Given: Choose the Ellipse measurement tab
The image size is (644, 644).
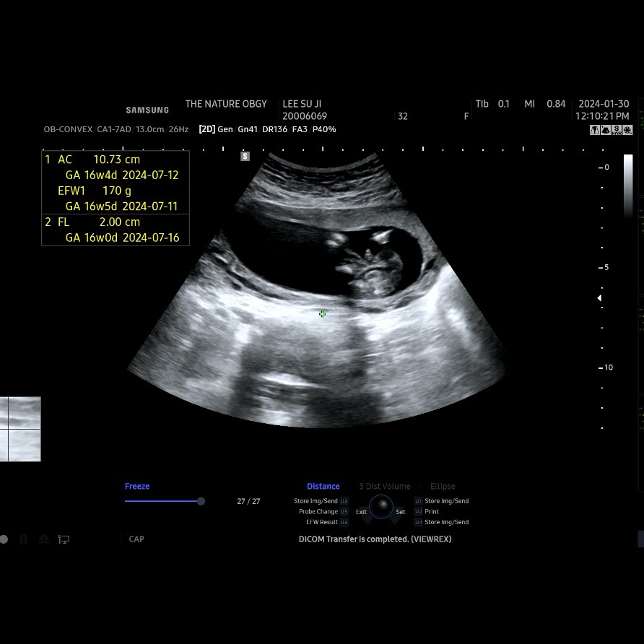Looking at the screenshot, I should tap(443, 487).
